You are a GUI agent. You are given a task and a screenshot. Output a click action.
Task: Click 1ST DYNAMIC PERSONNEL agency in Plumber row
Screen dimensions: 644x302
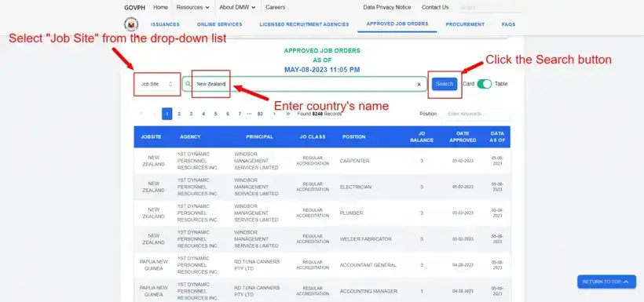pos(198,213)
